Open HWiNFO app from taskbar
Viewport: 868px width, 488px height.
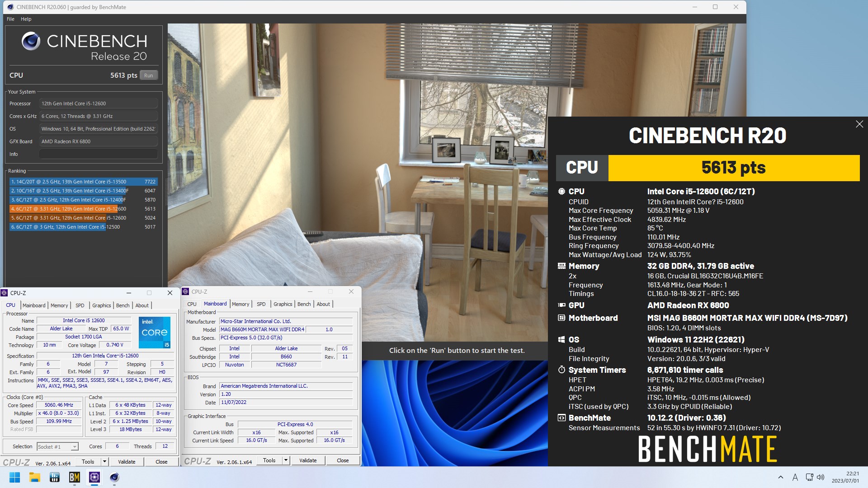tap(54, 477)
